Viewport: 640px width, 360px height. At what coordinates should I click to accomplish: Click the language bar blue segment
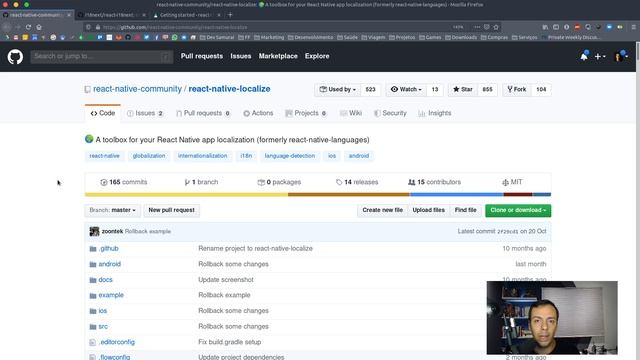click(456, 195)
